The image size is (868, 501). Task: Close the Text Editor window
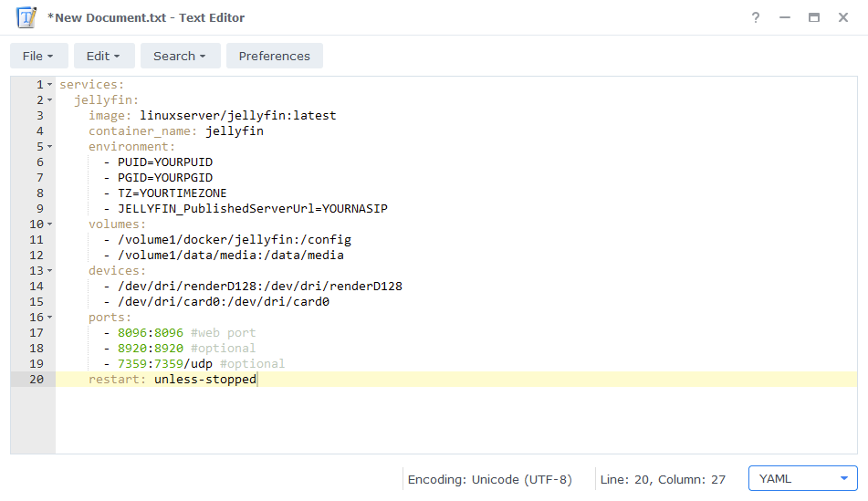click(843, 17)
